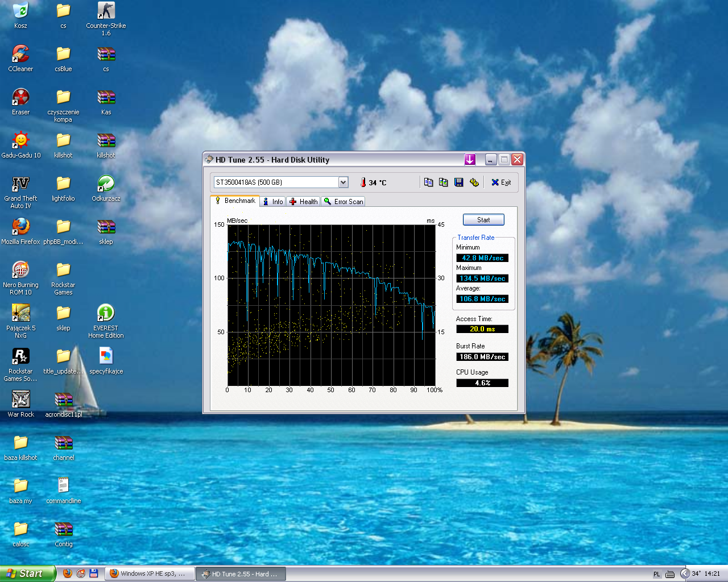Image resolution: width=728 pixels, height=582 pixels.
Task: Select the Rockstar Games Social Club shortcut
Action: coord(20,364)
